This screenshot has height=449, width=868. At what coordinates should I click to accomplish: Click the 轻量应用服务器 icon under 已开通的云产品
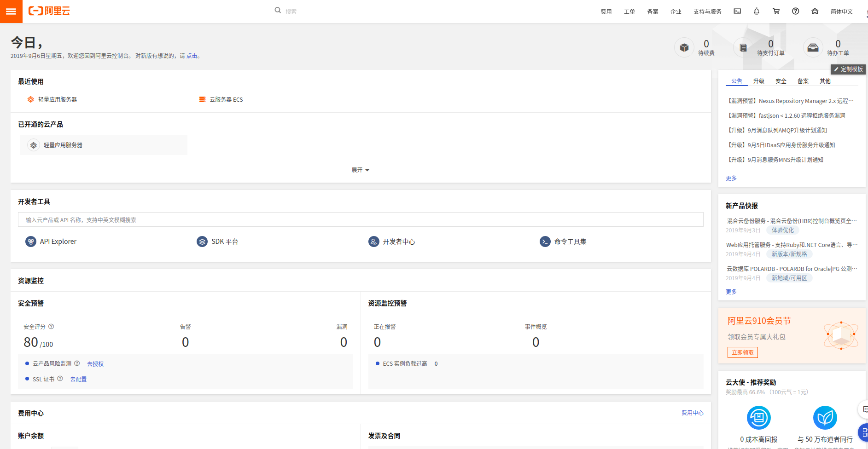tap(34, 145)
